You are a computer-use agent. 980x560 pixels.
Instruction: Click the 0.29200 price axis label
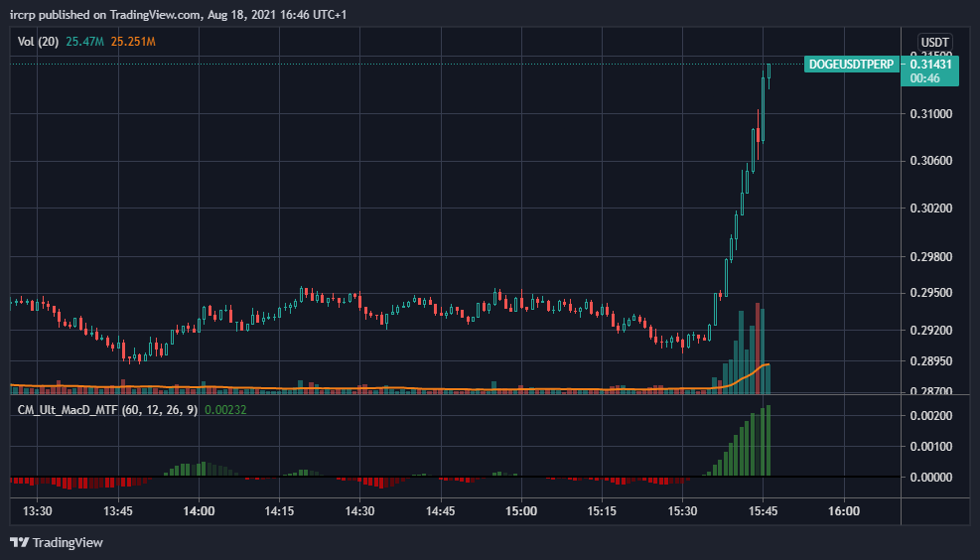tap(931, 330)
